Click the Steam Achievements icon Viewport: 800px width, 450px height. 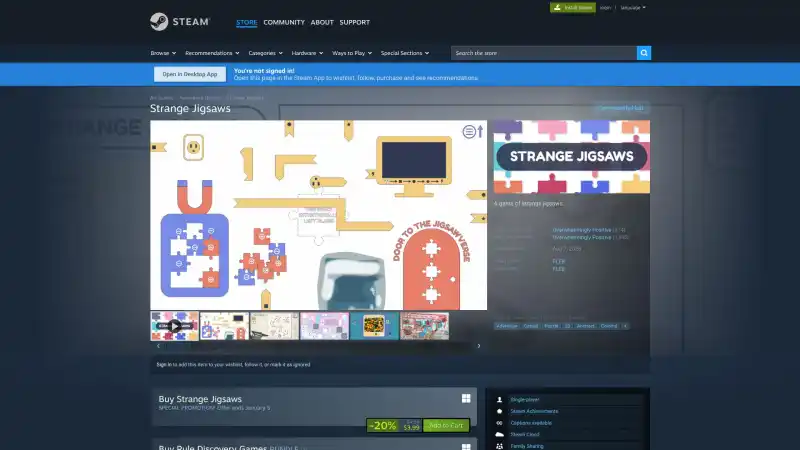coord(499,411)
